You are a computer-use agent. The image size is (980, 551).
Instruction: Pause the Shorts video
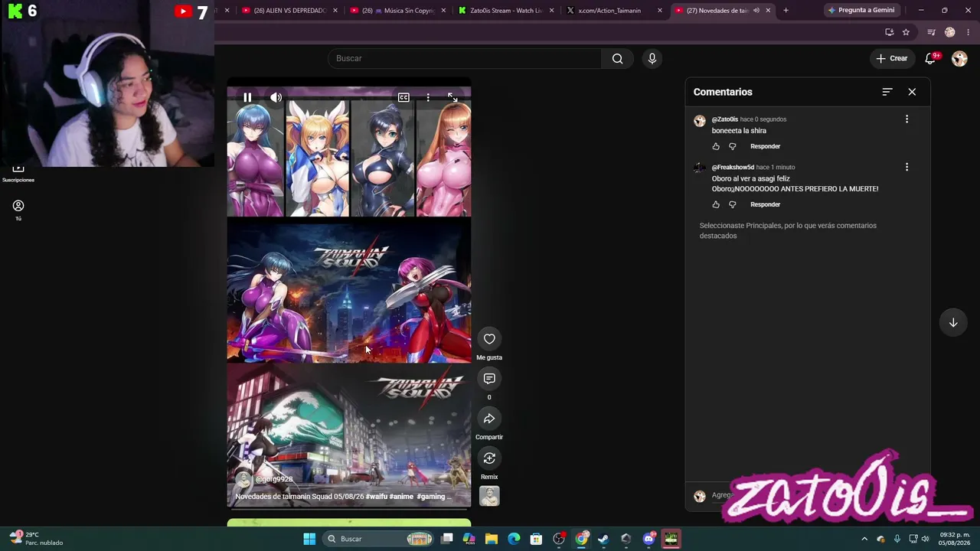(x=247, y=97)
